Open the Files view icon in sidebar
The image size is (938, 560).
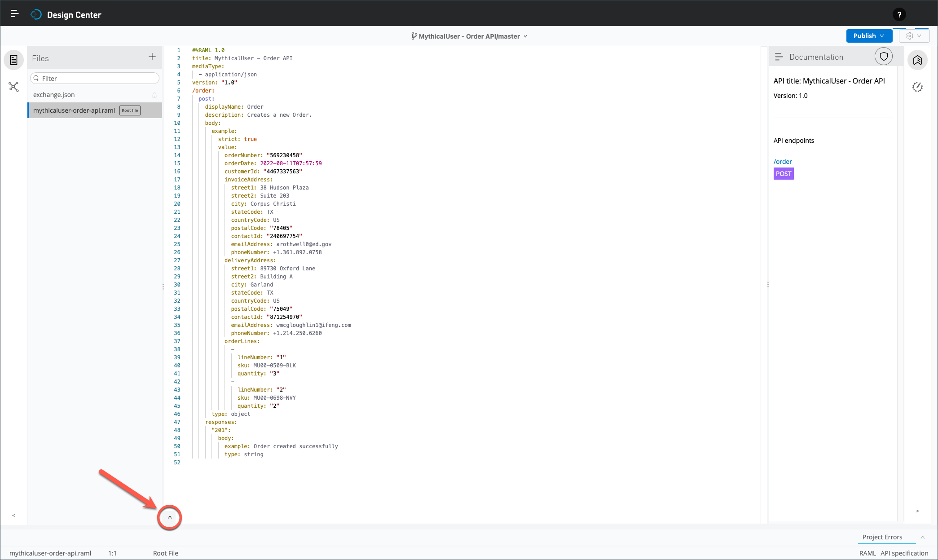tap(14, 60)
